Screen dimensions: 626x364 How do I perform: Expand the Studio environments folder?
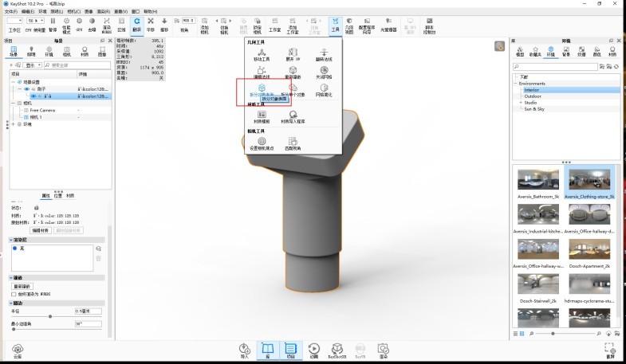tap(520, 102)
